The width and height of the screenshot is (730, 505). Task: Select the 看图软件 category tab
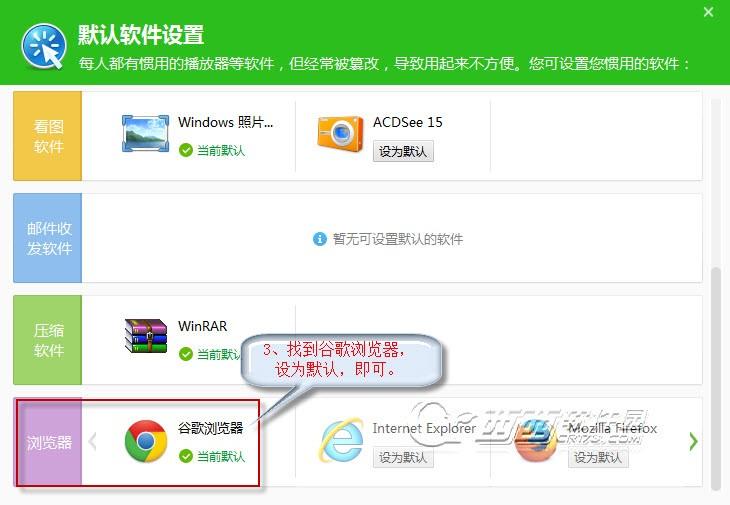[47, 136]
